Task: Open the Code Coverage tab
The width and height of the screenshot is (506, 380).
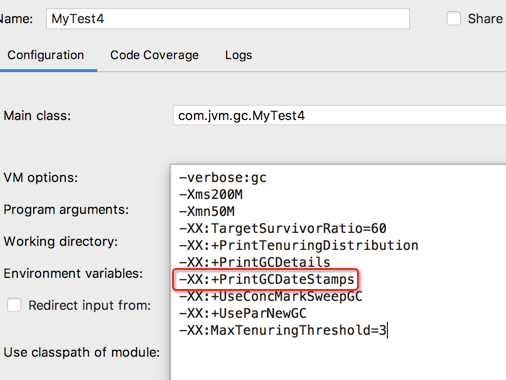Action: [x=154, y=55]
